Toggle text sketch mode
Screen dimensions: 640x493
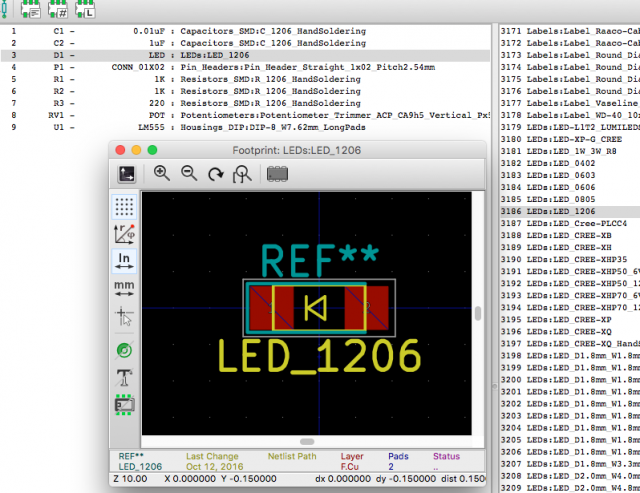[124, 378]
